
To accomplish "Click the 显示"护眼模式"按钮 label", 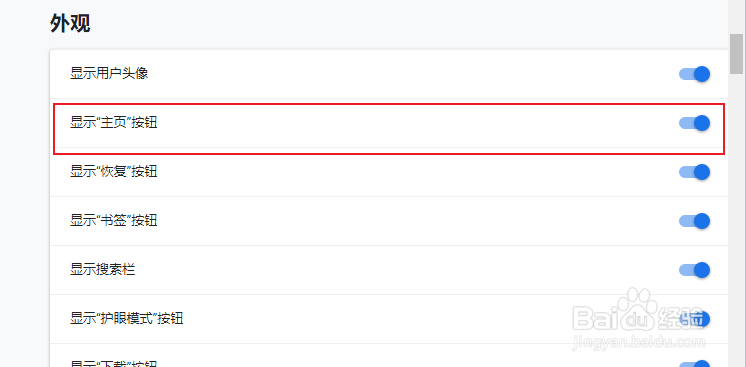I will [127, 318].
